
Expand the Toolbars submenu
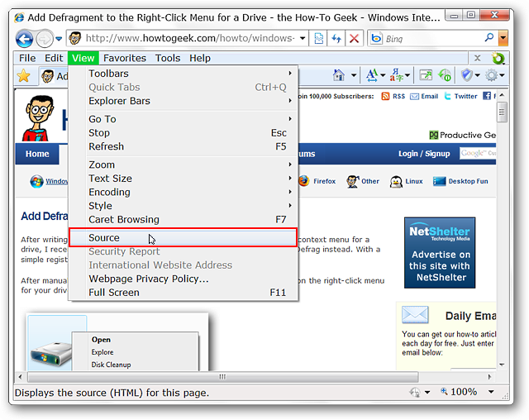[x=183, y=74]
